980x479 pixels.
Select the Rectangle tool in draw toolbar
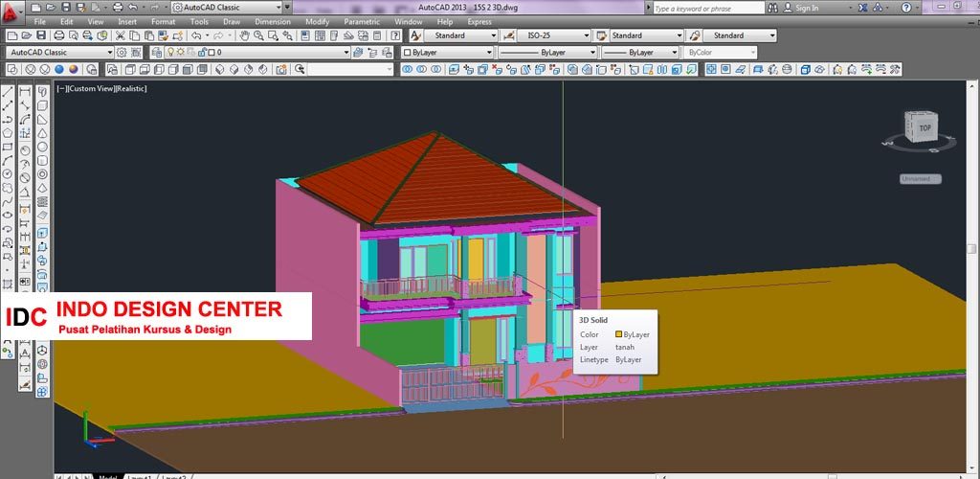click(x=8, y=147)
